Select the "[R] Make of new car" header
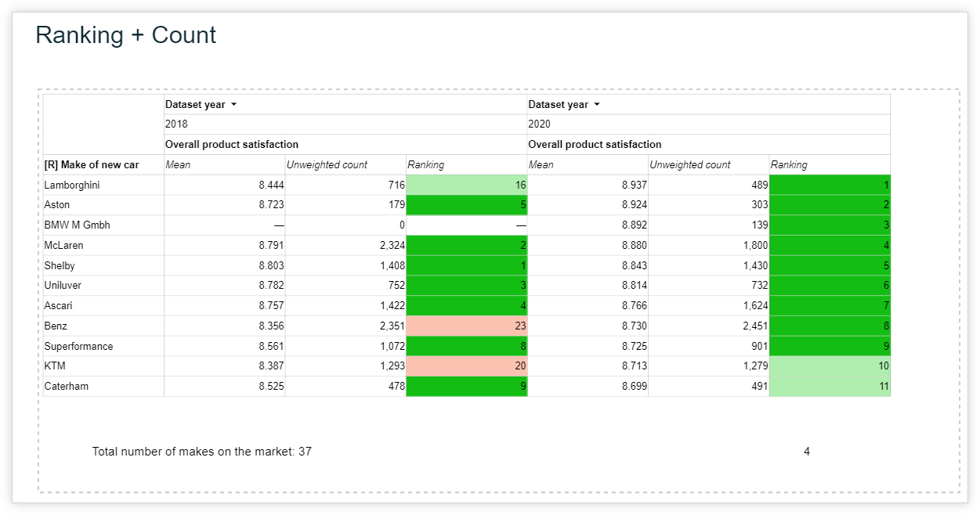 click(92, 165)
